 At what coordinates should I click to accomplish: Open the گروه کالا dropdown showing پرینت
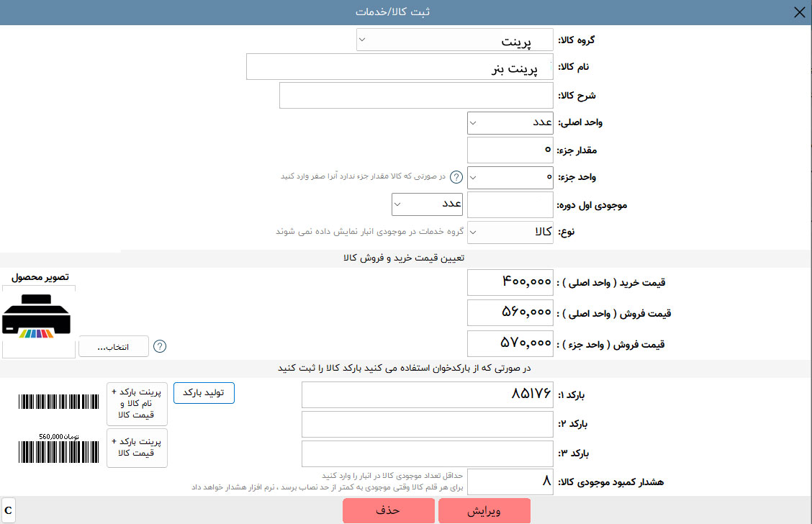455,40
